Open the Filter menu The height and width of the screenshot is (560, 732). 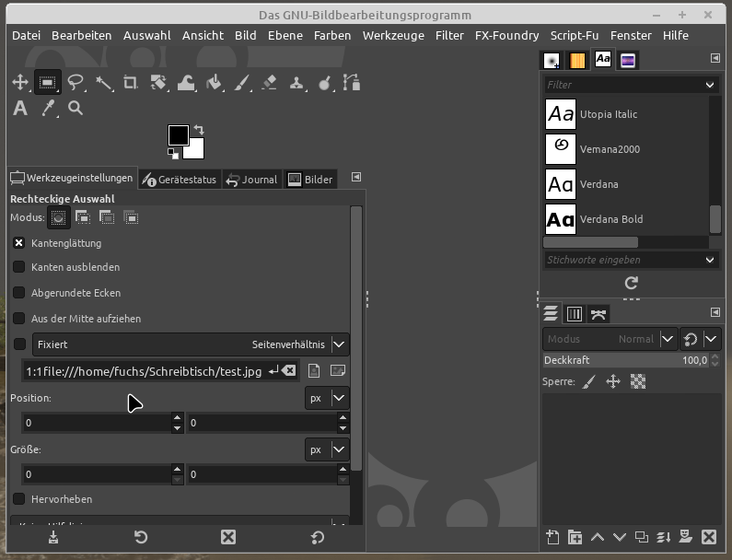(449, 36)
